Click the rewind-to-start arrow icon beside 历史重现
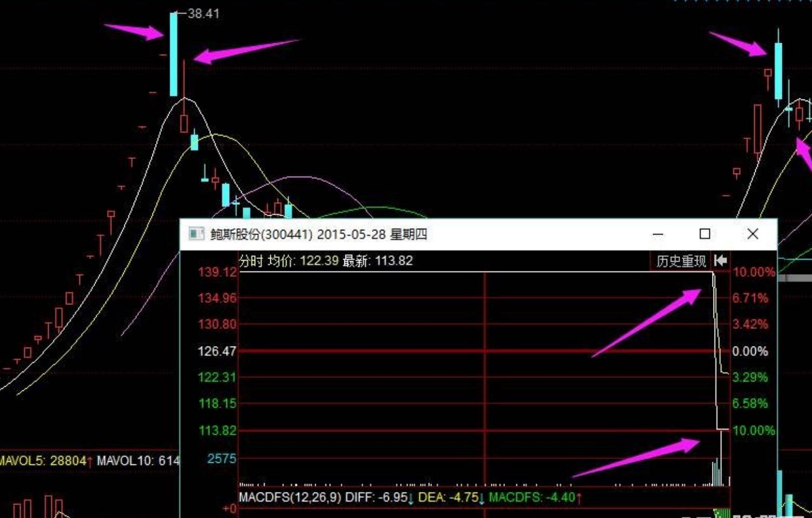Image resolution: width=812 pixels, height=518 pixels. 720,261
